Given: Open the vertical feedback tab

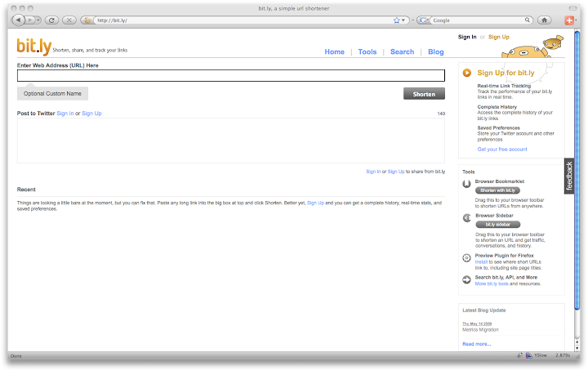Looking at the screenshot, I should pyautogui.click(x=569, y=176).
